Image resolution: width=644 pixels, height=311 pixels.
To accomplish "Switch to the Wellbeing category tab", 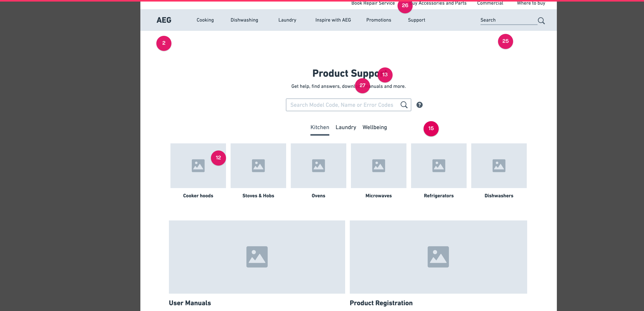I will click(374, 127).
